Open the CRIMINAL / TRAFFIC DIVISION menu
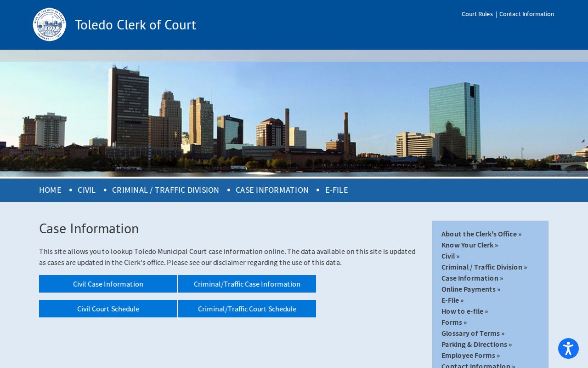 pos(165,190)
